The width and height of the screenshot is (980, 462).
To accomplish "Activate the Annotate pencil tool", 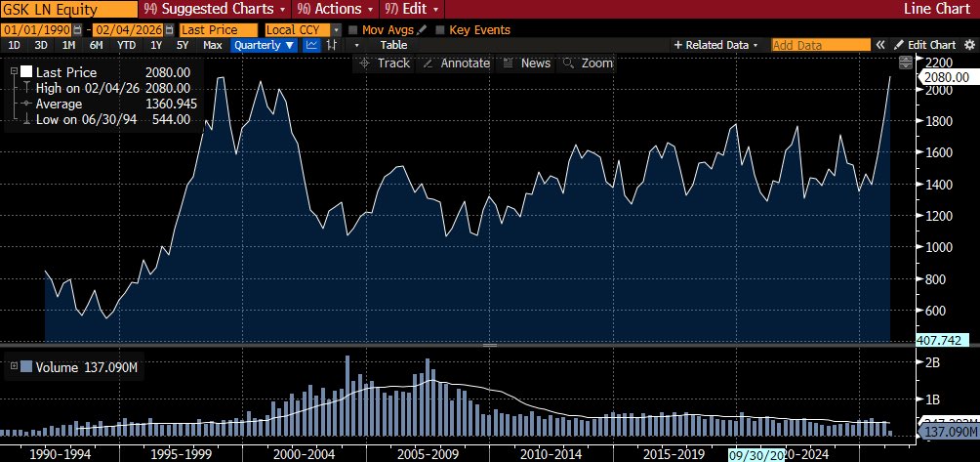I will [x=456, y=63].
